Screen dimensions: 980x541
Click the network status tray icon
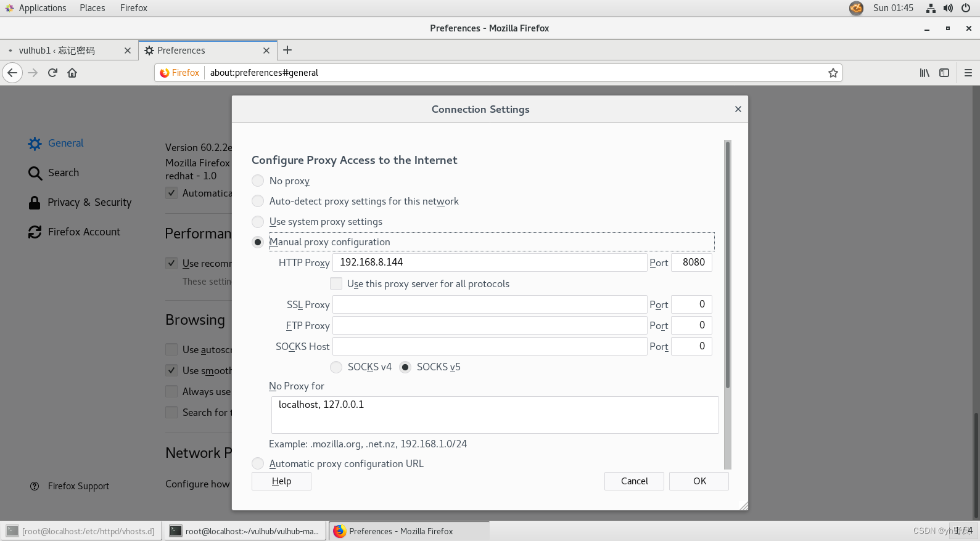pyautogui.click(x=931, y=8)
